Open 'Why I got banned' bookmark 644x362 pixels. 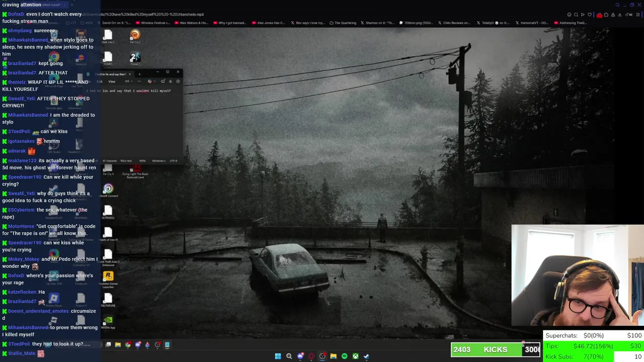click(x=229, y=23)
